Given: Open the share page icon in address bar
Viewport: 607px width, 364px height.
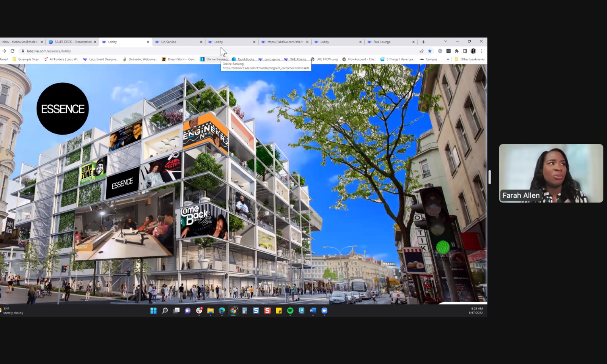Looking at the screenshot, I should [421, 51].
